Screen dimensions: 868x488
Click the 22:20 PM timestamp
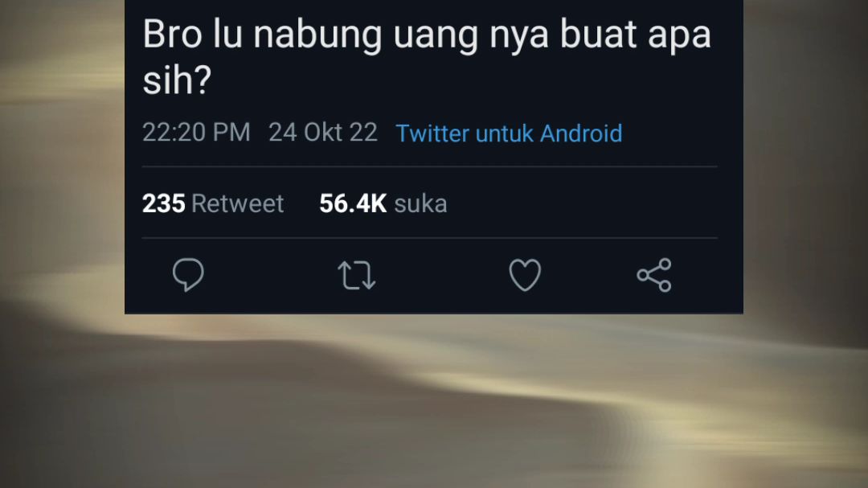197,133
